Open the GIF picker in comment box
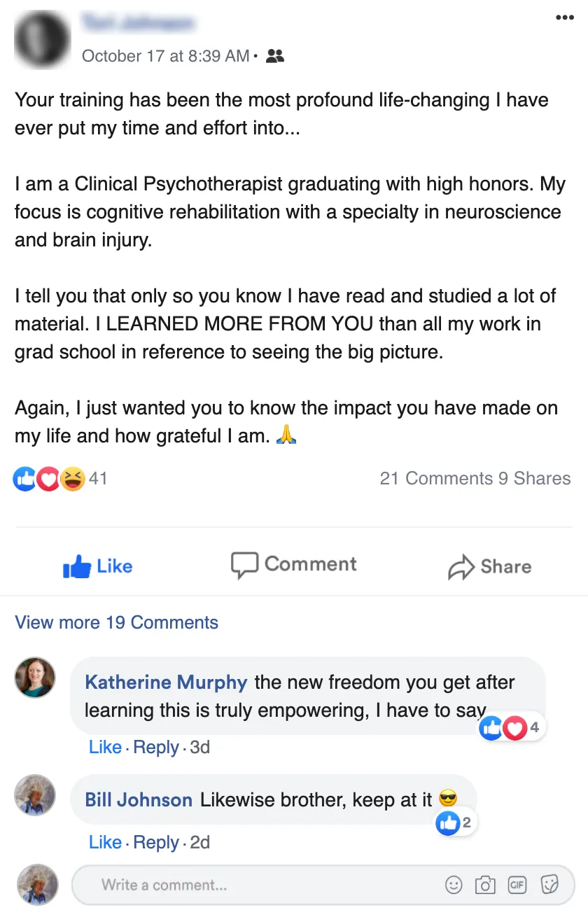The image size is (588, 917). coord(517,885)
